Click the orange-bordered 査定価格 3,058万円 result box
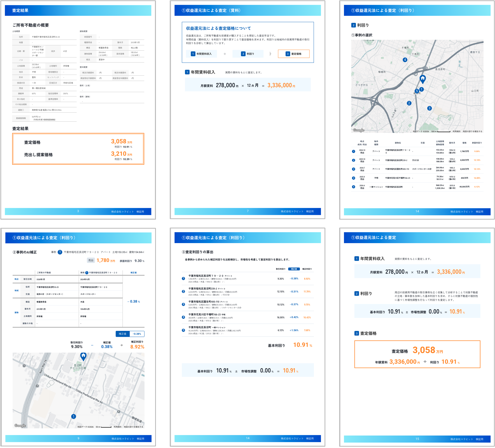The height and width of the screenshot is (448, 495). click(x=417, y=354)
